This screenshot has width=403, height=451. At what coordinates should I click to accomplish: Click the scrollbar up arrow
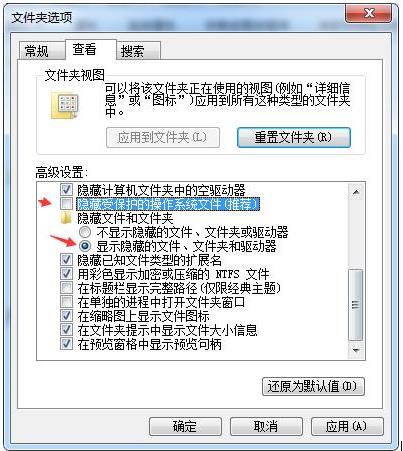coord(356,192)
